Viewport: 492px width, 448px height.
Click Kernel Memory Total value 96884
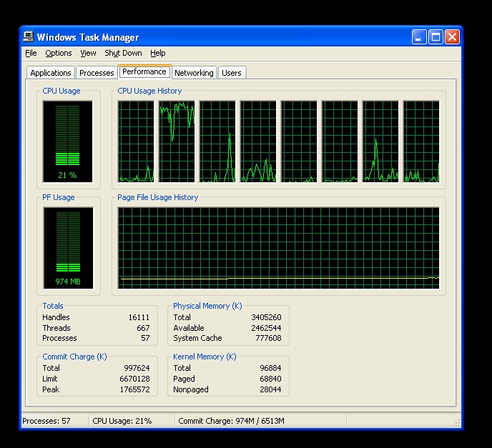point(270,368)
